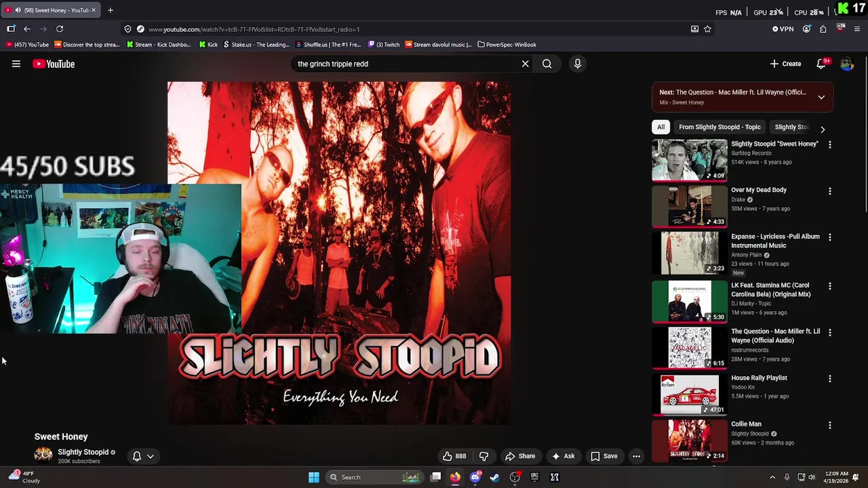Click the address bar URL

254,29
